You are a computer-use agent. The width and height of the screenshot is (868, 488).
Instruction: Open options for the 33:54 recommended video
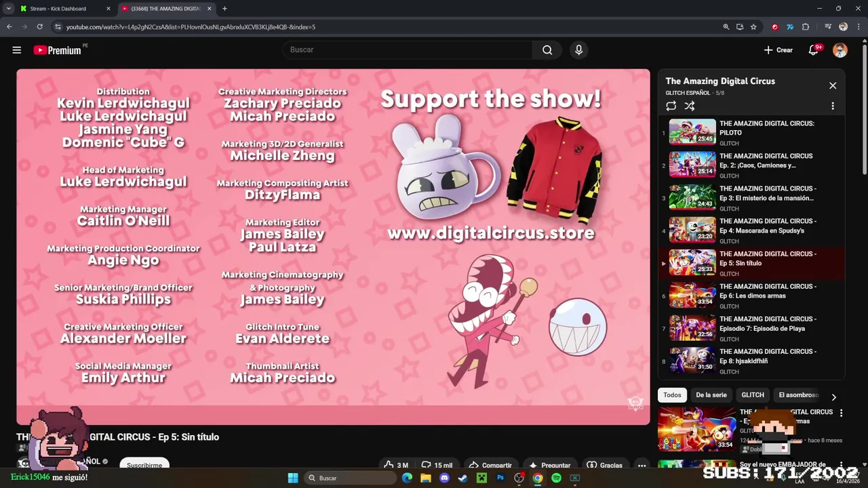pyautogui.click(x=841, y=413)
